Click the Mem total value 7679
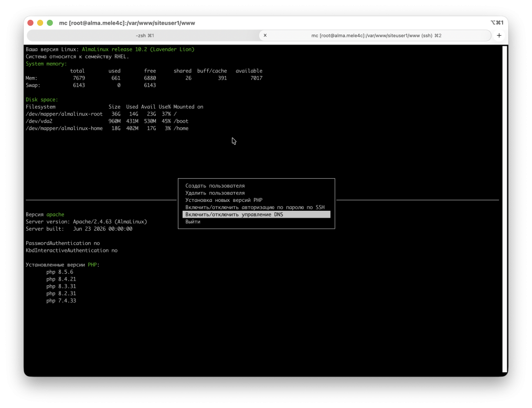This screenshot has height=408, width=532. 79,78
